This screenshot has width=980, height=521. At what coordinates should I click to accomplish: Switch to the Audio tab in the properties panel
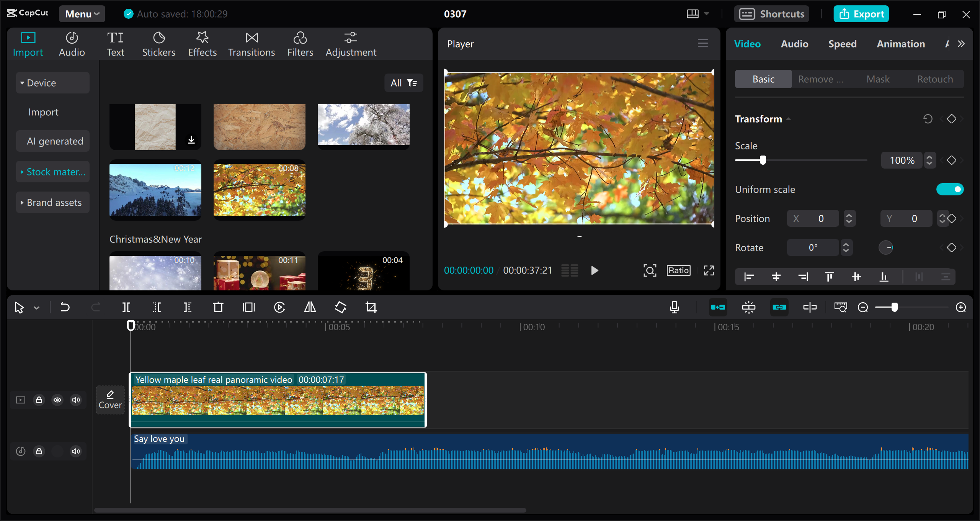794,44
